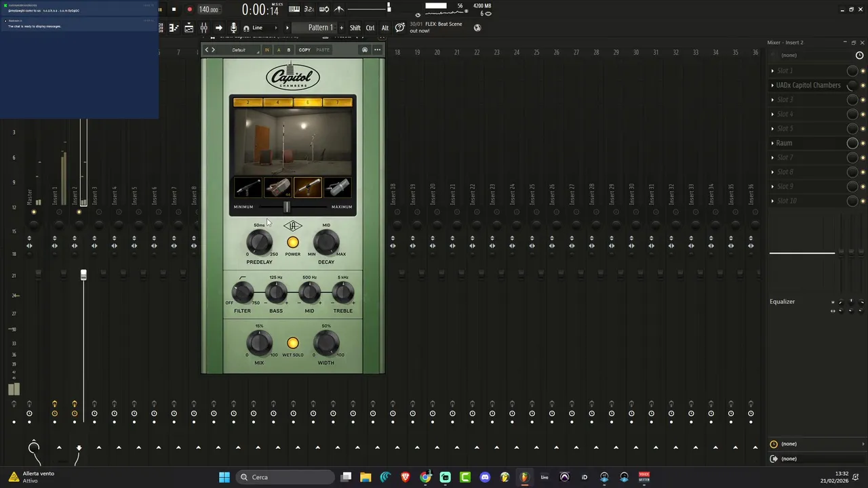The image size is (868, 488).
Task: Toggle the loop recording icon
Action: pos(324,9)
